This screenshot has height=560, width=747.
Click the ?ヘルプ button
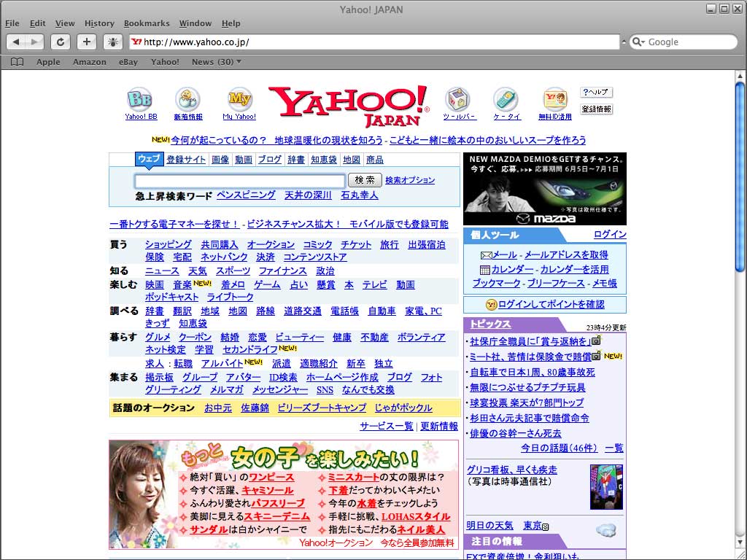[x=596, y=92]
